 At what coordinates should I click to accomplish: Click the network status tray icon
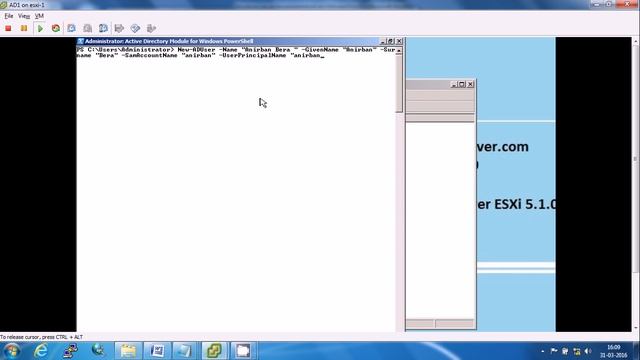[577, 351]
